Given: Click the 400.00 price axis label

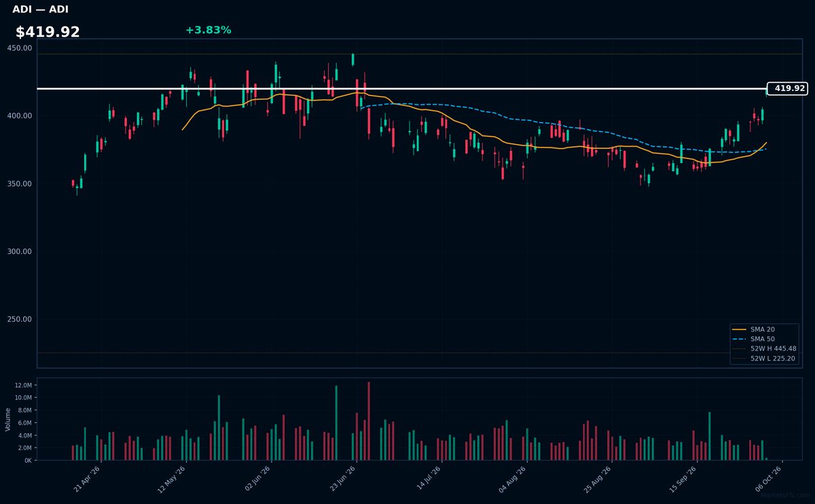Looking at the screenshot, I should 19,116.
